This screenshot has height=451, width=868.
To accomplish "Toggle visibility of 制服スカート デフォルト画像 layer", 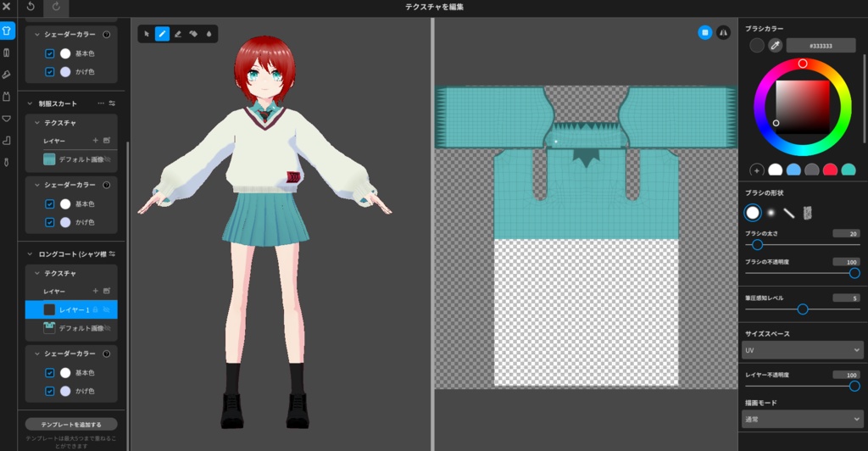I will pos(108,159).
